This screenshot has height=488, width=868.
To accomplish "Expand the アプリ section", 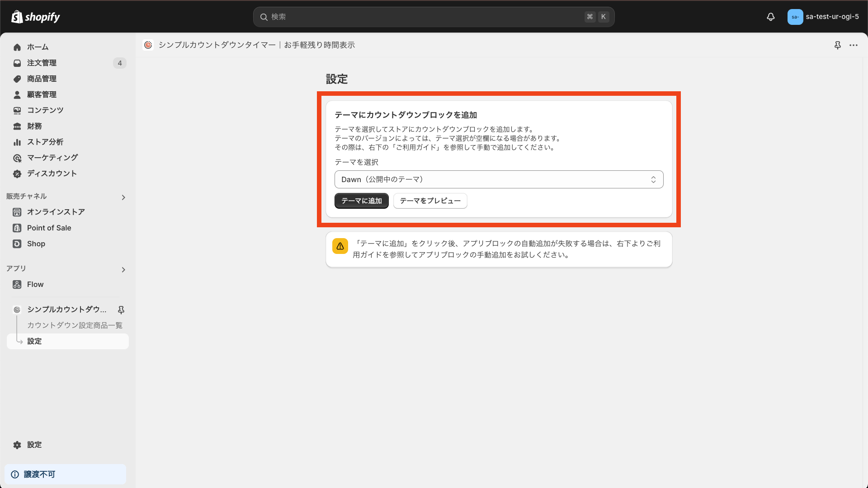I will click(123, 269).
